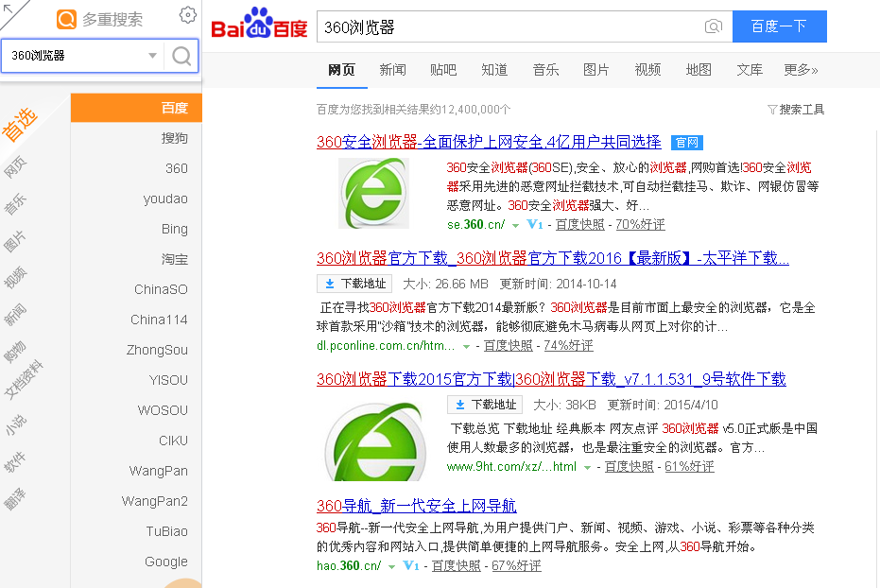Click the orange multi-search logo icon
The width and height of the screenshot is (880, 588).
coord(66,19)
